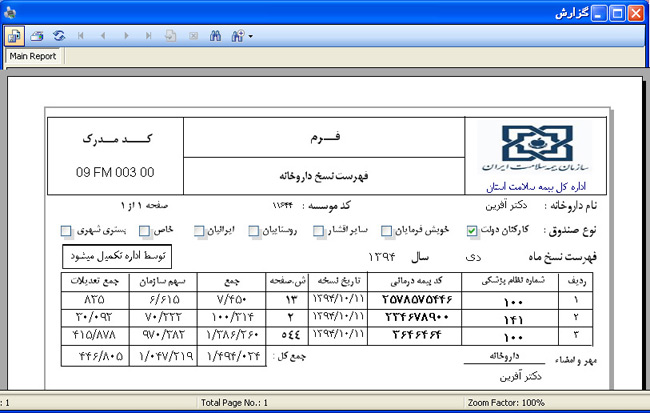Viewport: 650px width, 413px height.
Task: Click the Iran Health Insurance logo image
Action: [535, 148]
